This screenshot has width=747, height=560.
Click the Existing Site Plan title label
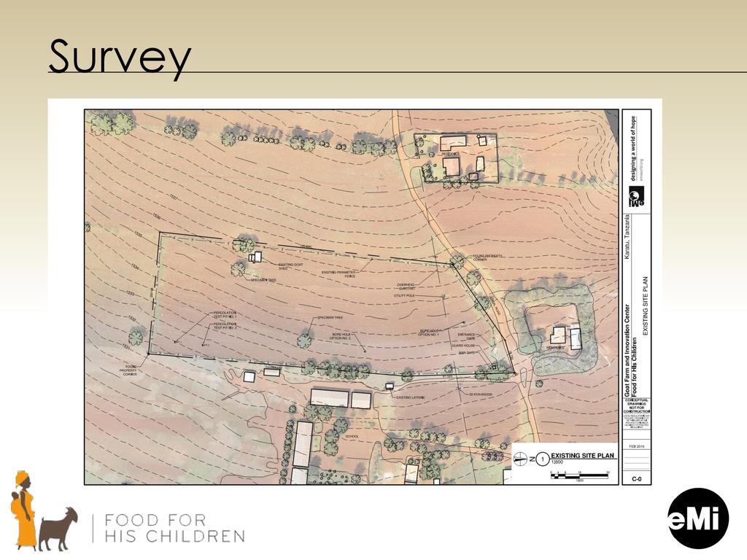(x=582, y=455)
